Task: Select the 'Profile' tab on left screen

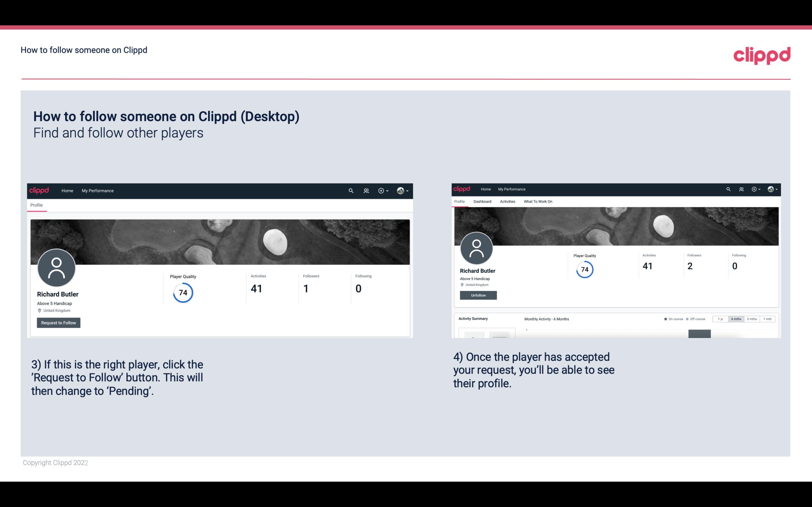Action: tap(36, 204)
